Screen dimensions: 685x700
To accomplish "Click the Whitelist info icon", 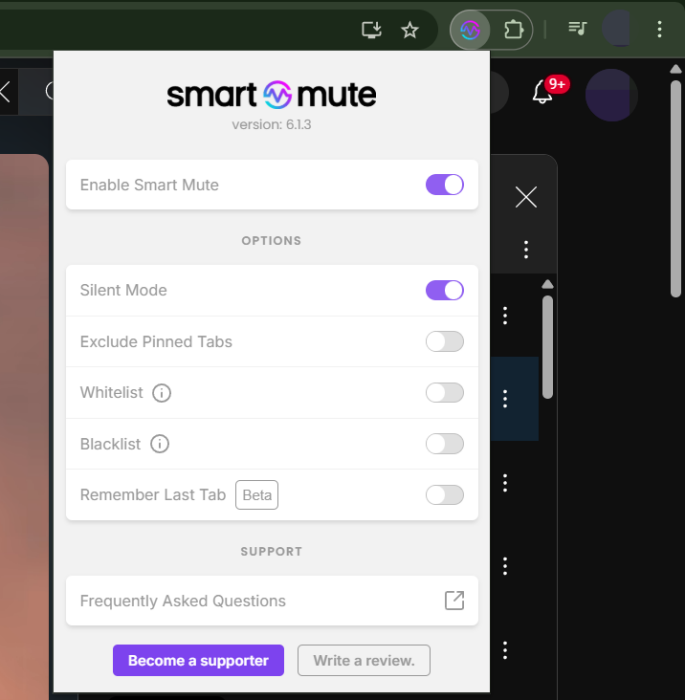I will tap(162, 393).
